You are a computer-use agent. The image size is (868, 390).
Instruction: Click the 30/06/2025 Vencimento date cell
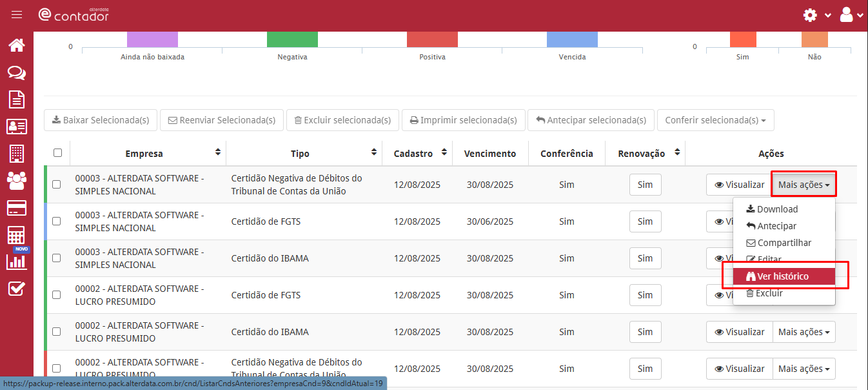490,221
